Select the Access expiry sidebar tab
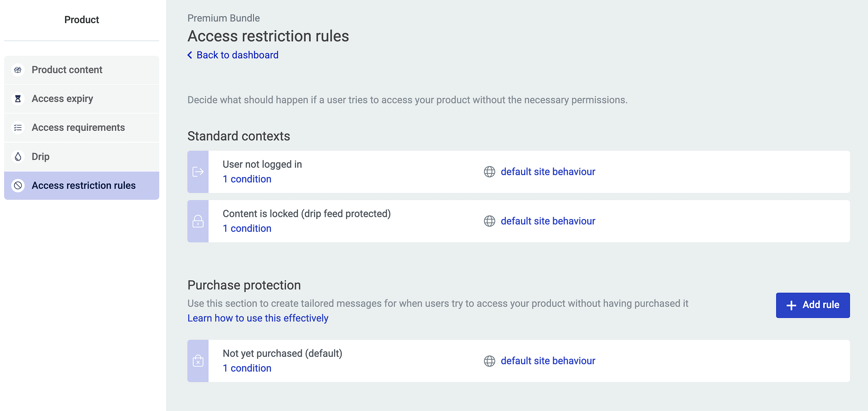This screenshot has width=868, height=411. click(62, 98)
